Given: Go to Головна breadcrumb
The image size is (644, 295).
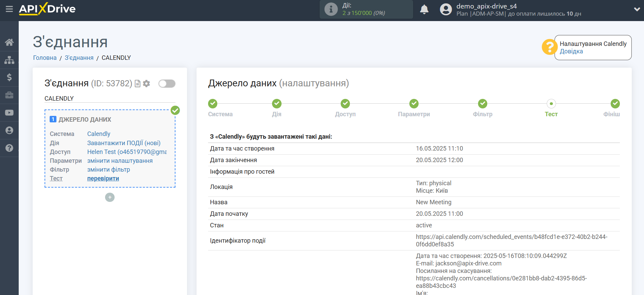Looking at the screenshot, I should [x=45, y=58].
